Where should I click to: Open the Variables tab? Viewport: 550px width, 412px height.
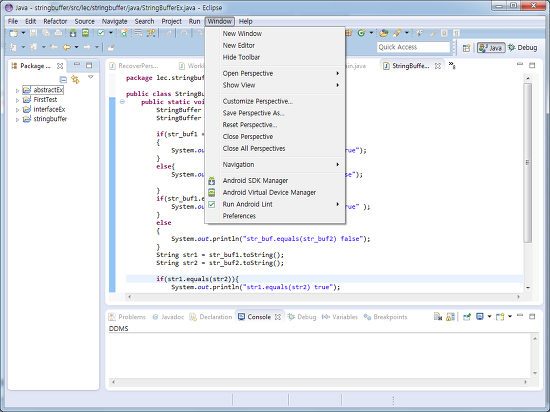click(340, 317)
